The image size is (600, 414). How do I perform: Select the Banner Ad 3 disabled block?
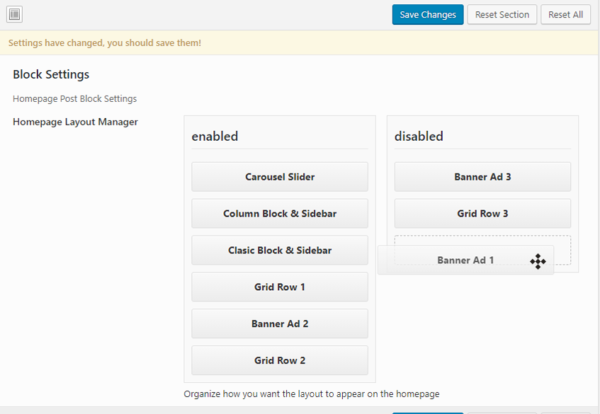click(483, 177)
